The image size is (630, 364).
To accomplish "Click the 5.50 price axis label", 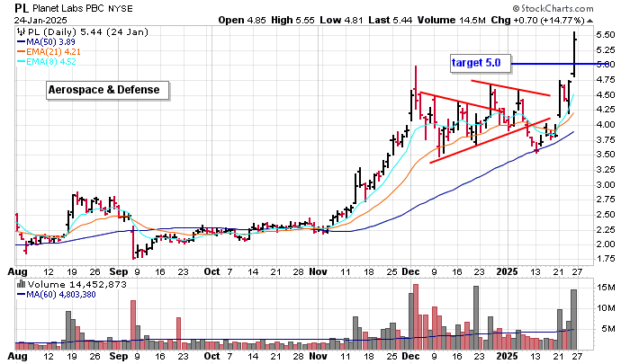I will pyautogui.click(x=604, y=34).
